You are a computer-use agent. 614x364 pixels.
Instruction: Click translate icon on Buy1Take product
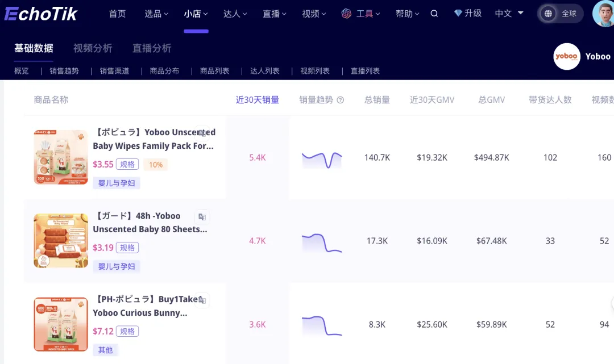coord(202,300)
